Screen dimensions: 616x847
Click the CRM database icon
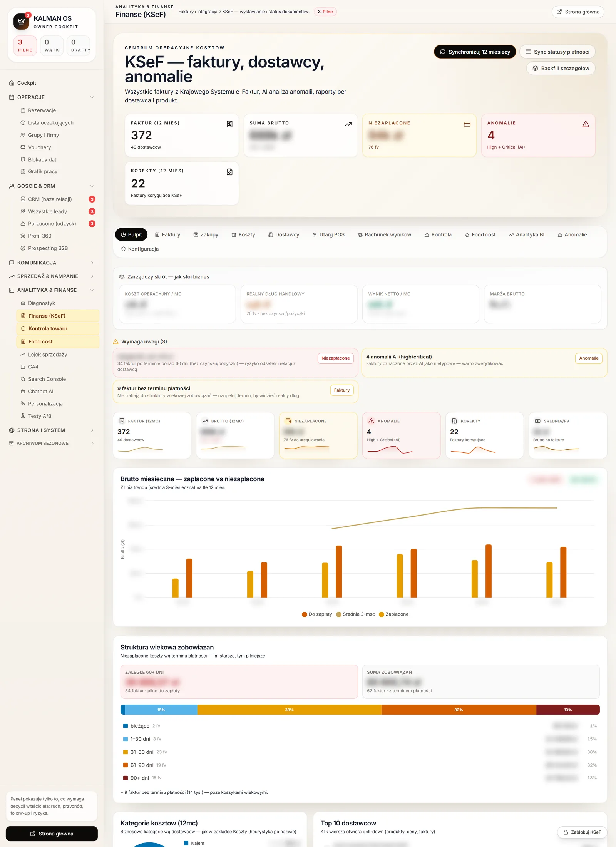point(23,199)
